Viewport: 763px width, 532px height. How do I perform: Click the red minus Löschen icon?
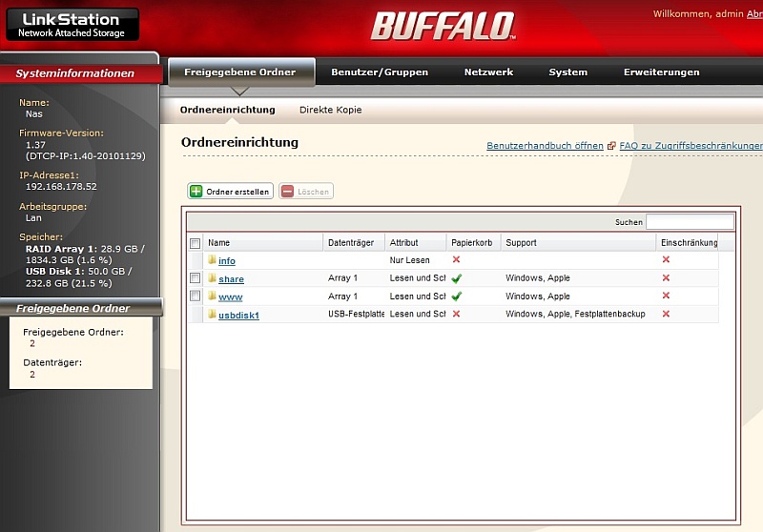coord(287,192)
